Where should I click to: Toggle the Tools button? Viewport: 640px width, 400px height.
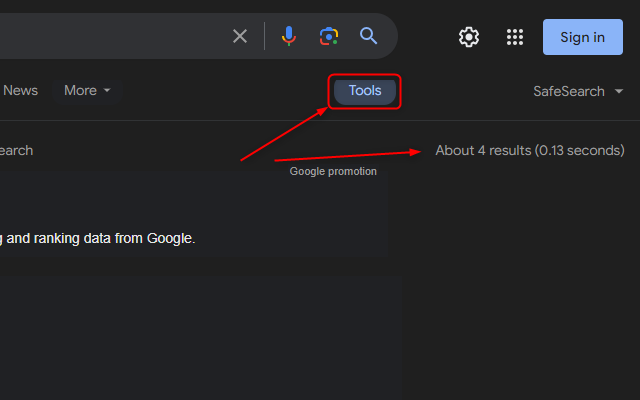pos(365,91)
